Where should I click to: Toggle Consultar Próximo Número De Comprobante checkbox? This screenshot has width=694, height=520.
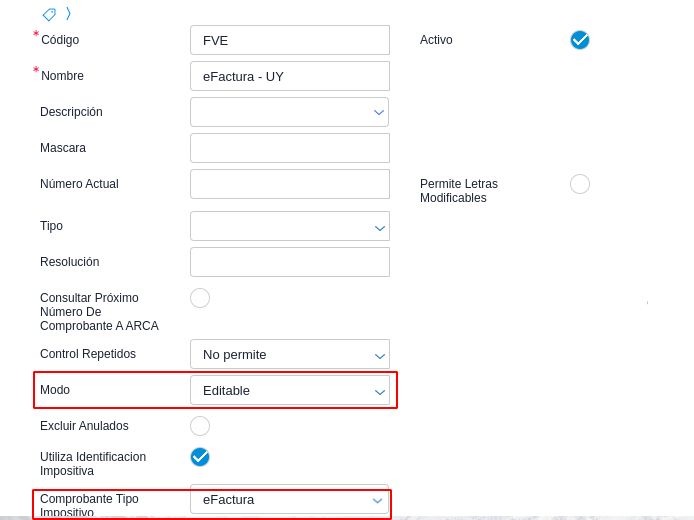coord(200,298)
